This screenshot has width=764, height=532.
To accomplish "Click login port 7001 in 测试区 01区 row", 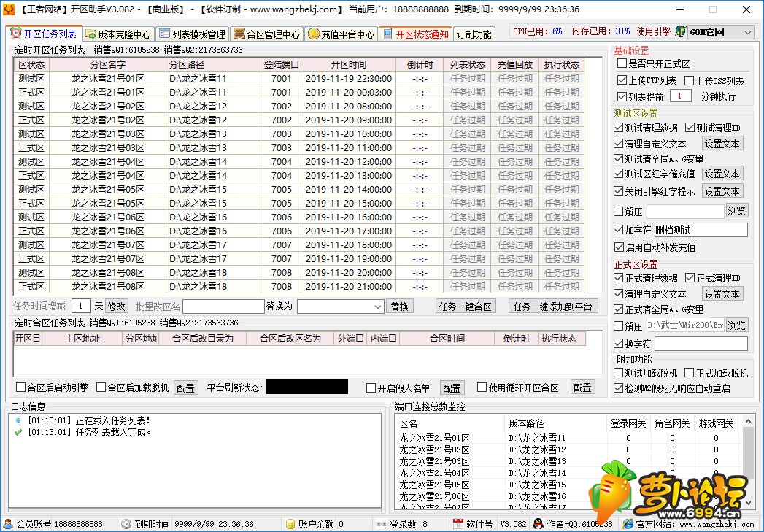I will point(282,78).
